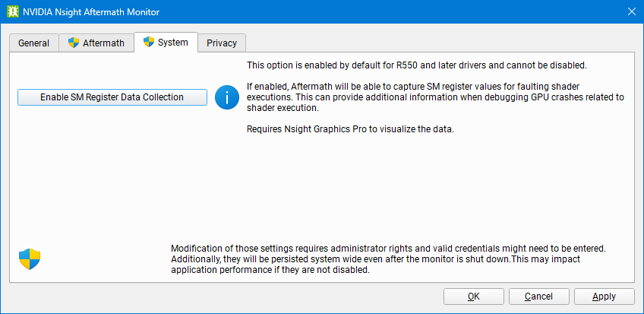Open the General tab
Viewport: 644px width, 314px height.
34,43
